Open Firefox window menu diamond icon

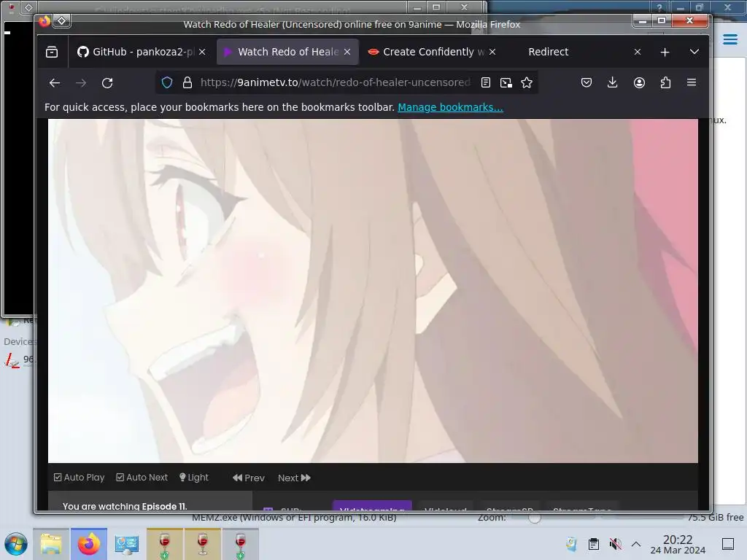pyautogui.click(x=62, y=20)
